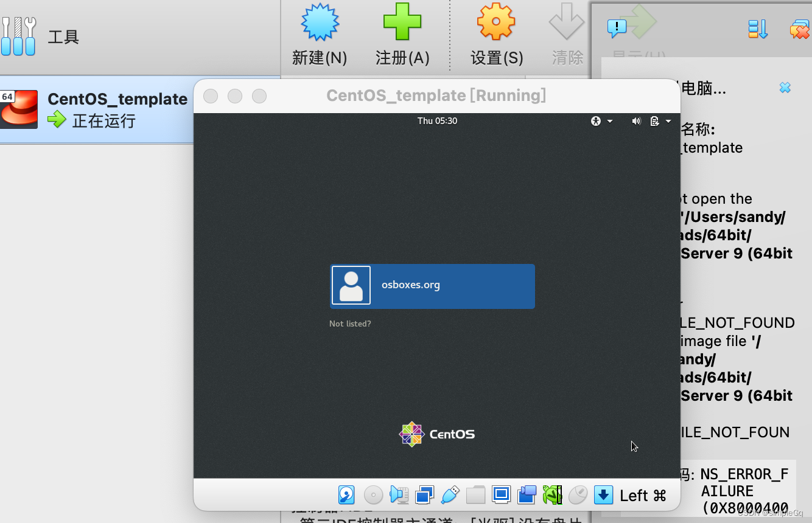Viewport: 812px width, 523px height.
Task: Click the volume speaker icon in the CentOS top bar
Action: point(636,121)
